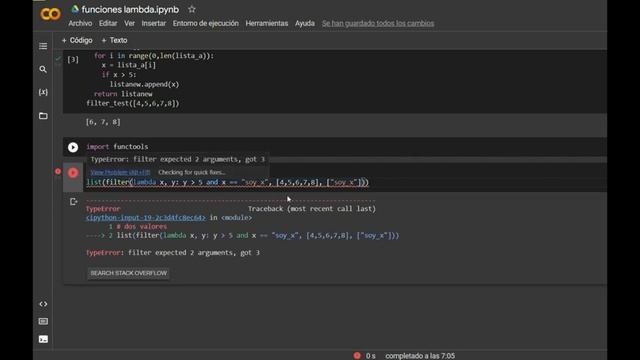The image size is (640, 360).
Task: Run the import functools cell
Action: click(73, 147)
